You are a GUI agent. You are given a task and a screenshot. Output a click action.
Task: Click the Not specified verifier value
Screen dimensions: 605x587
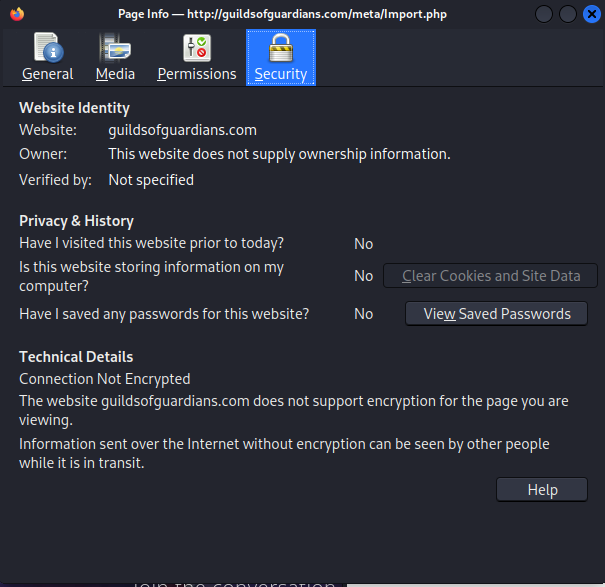[x=151, y=180]
